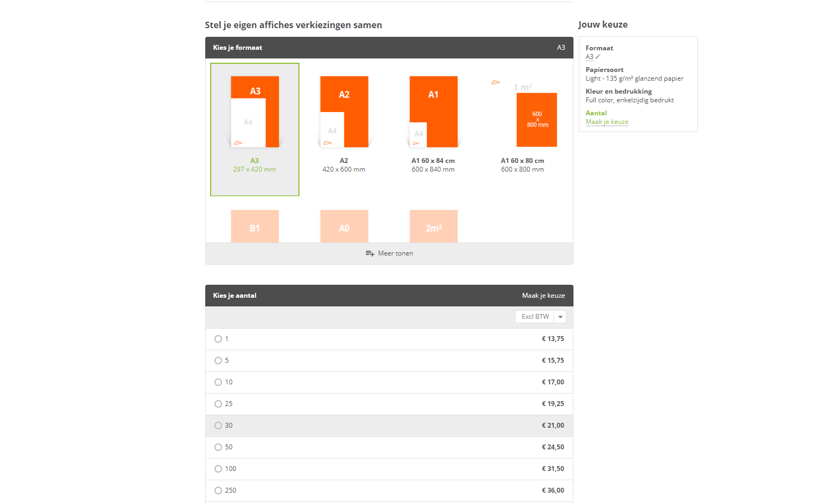Open the Maak je keuze link

[x=607, y=122]
